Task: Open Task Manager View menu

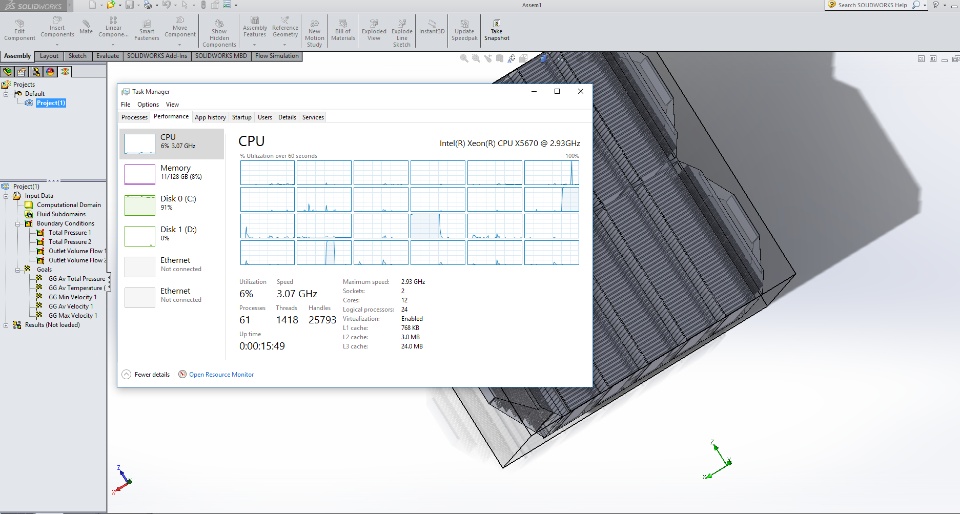Action: 173,105
